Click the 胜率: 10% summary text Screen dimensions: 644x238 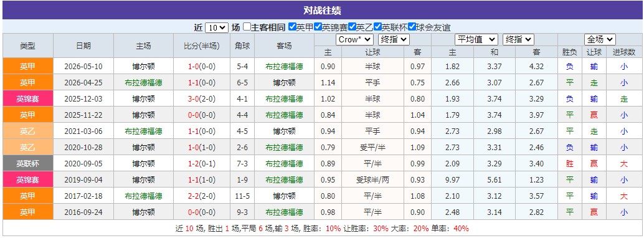[321, 229]
